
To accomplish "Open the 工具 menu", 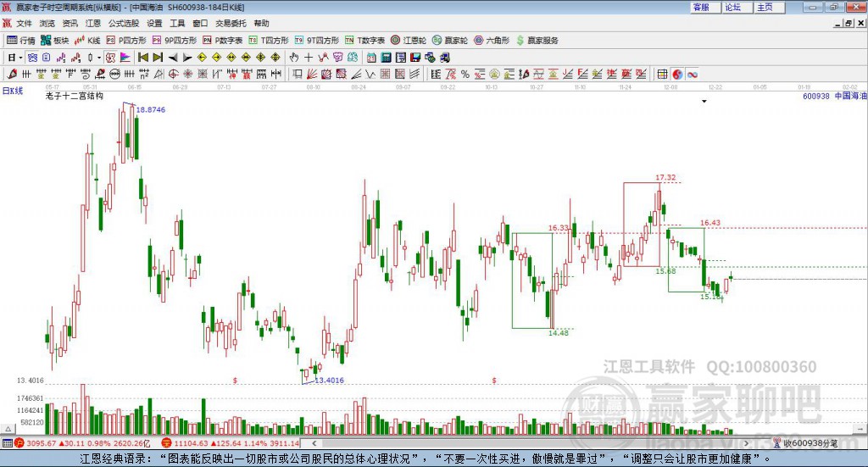I will 177,23.
